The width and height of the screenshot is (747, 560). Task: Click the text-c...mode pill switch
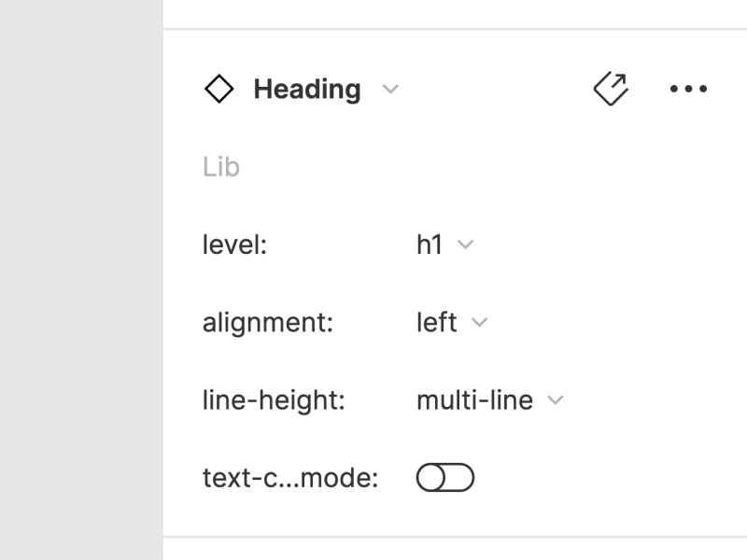pos(446,476)
